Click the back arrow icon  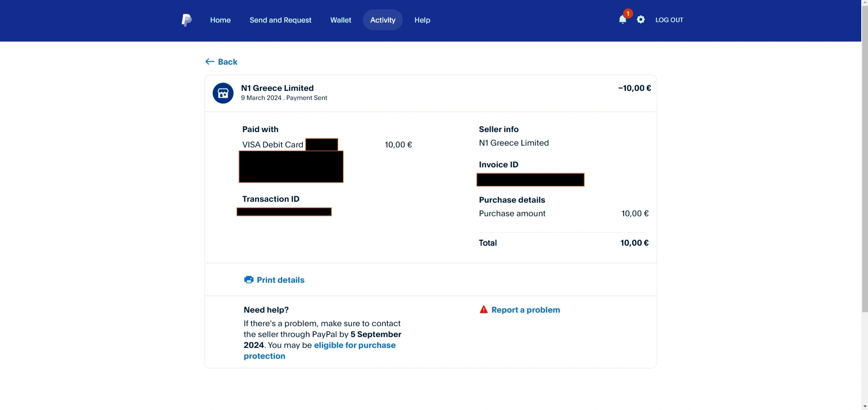210,62
